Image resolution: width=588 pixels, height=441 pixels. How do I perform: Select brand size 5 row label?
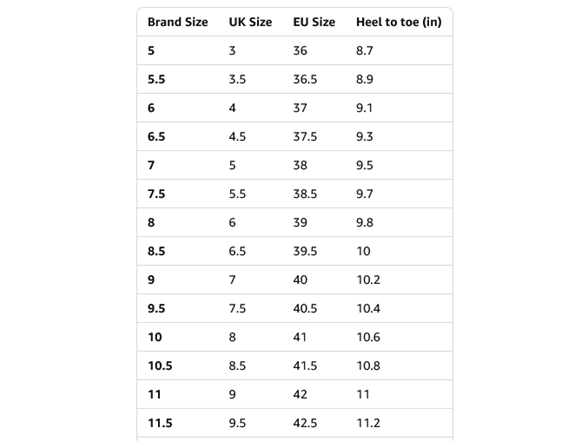point(151,51)
